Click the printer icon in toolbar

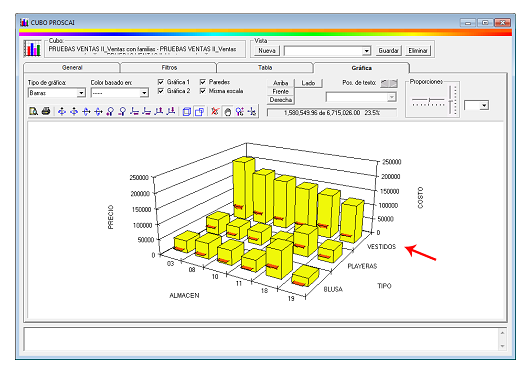[46, 111]
